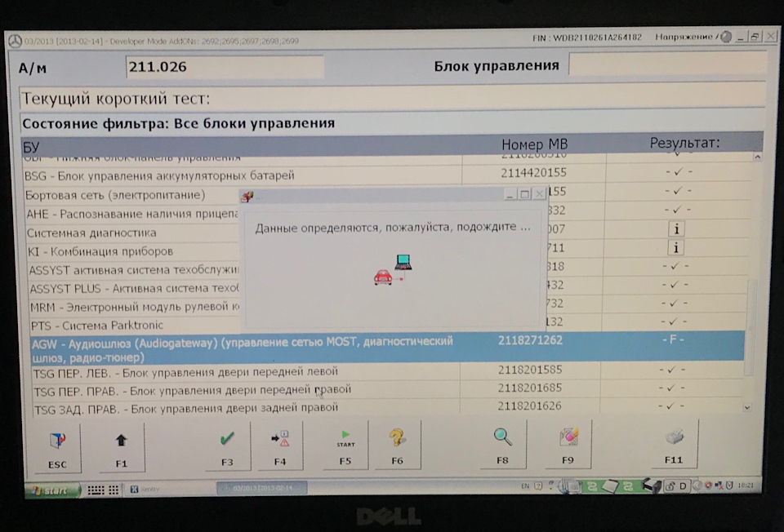
Task: Click the grid icon in taskbar quick launch
Action: (x=114, y=490)
